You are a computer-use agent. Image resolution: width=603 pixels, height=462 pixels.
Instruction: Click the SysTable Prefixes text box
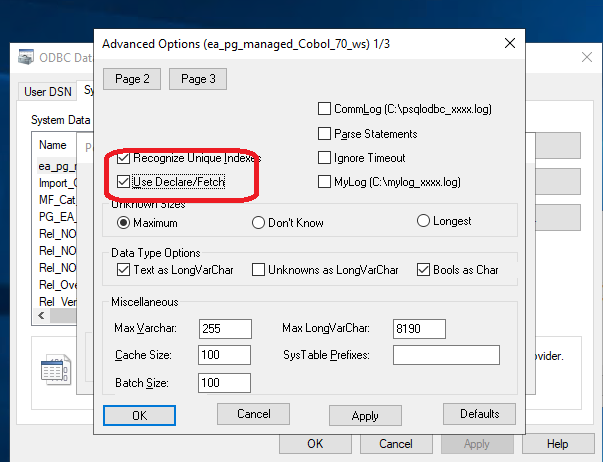445,355
